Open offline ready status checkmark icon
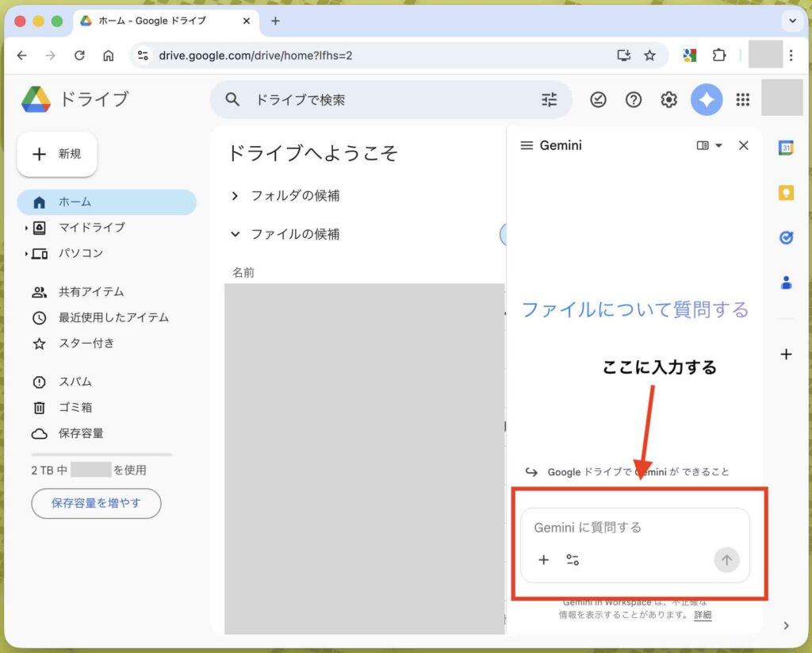Image resolution: width=812 pixels, height=653 pixels. pos(598,100)
